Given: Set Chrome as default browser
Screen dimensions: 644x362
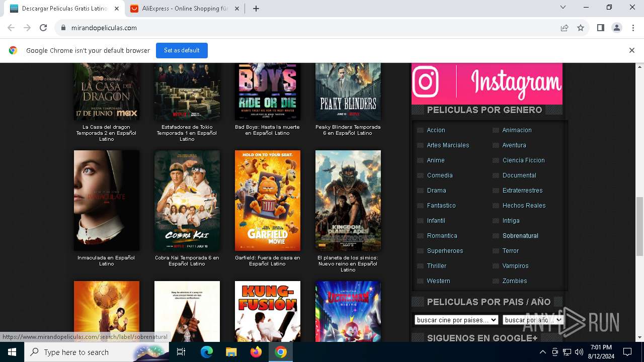Looking at the screenshot, I should point(182,50).
